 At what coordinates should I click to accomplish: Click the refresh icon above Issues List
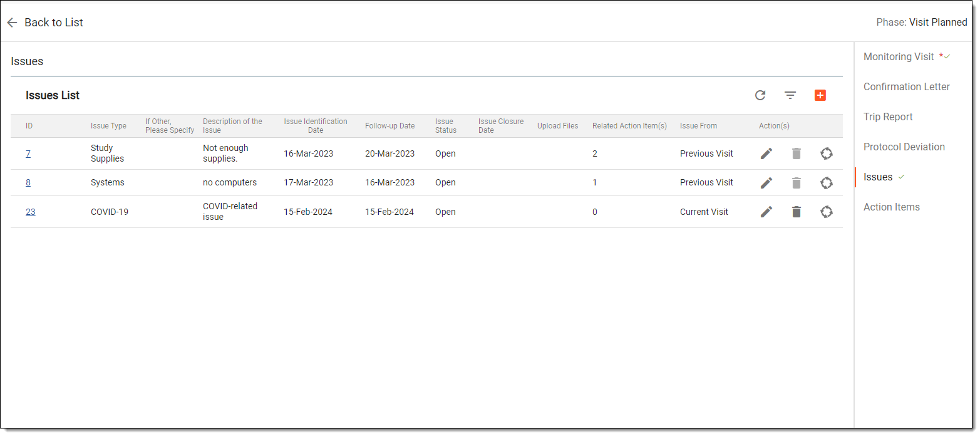(x=760, y=95)
